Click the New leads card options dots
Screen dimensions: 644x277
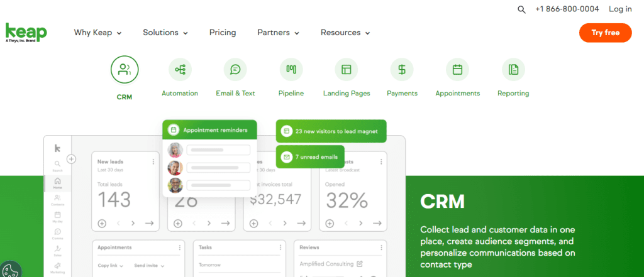pos(153,161)
